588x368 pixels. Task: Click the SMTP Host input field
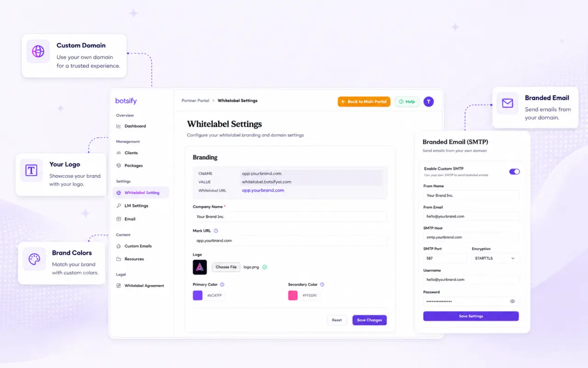[471, 237]
